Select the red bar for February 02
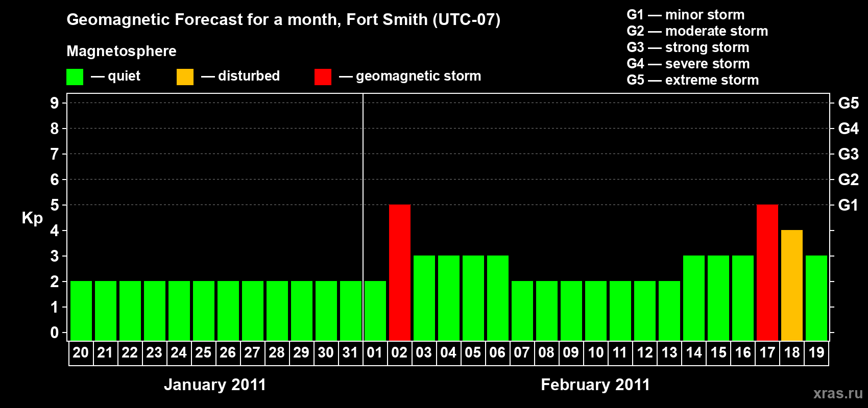Image resolution: width=868 pixels, height=408 pixels. 400,272
